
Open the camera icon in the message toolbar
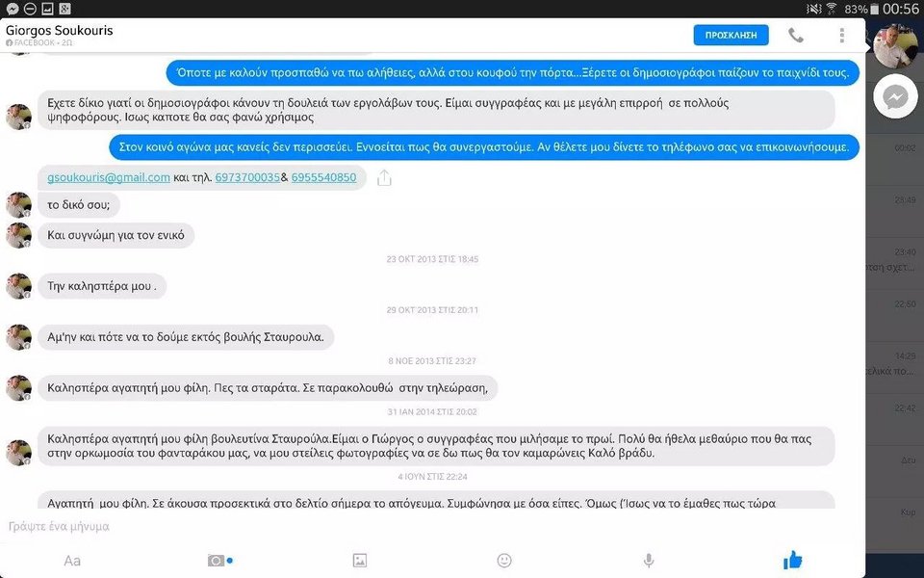pos(217,560)
